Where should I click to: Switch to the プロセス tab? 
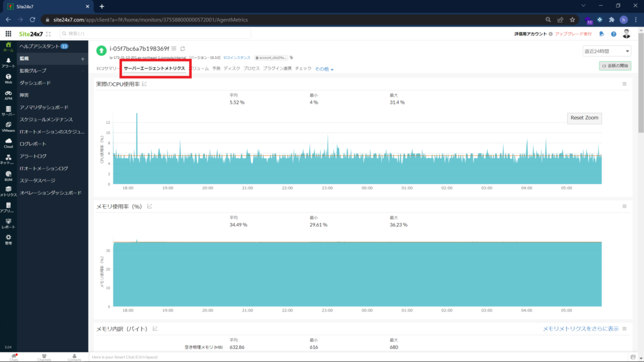(x=252, y=68)
